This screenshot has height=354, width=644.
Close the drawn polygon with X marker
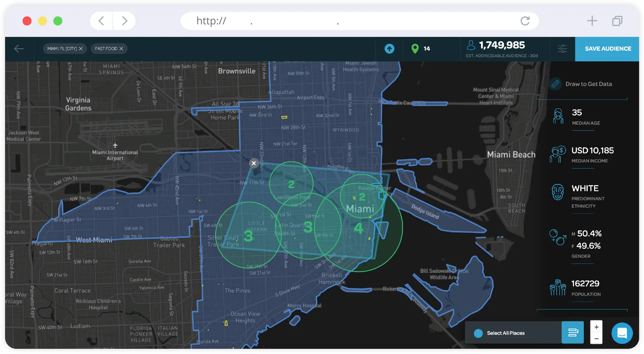tap(254, 163)
